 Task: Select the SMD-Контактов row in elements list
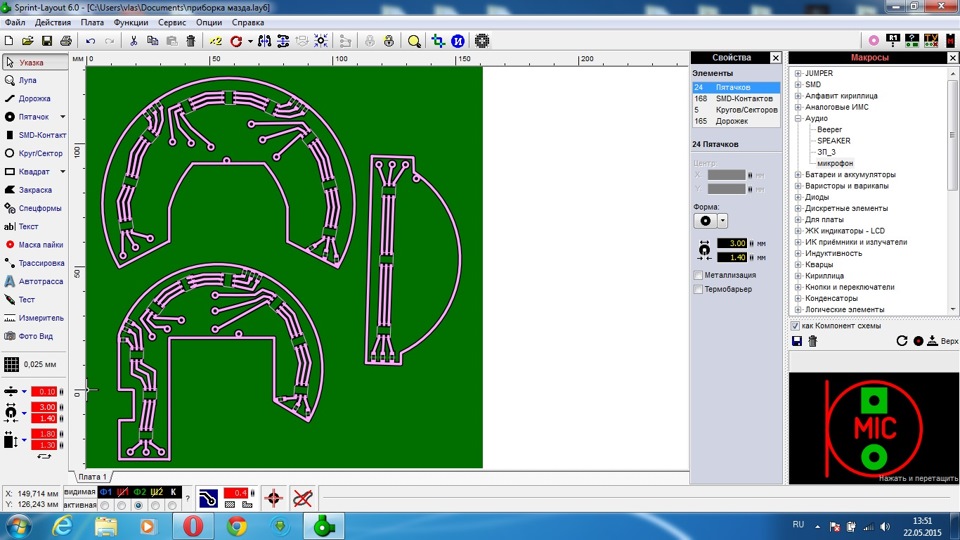click(x=743, y=99)
